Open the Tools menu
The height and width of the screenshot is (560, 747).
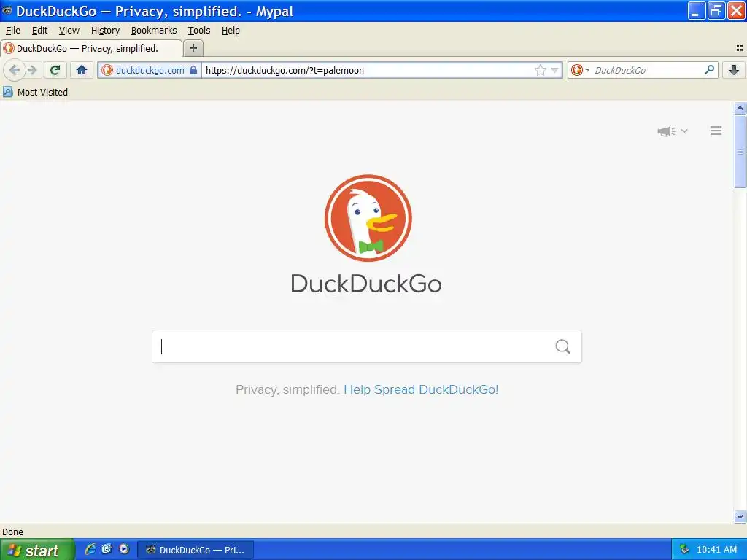pos(199,31)
